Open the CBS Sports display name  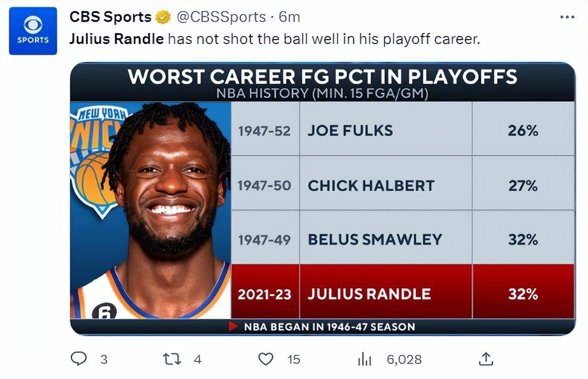(110, 17)
